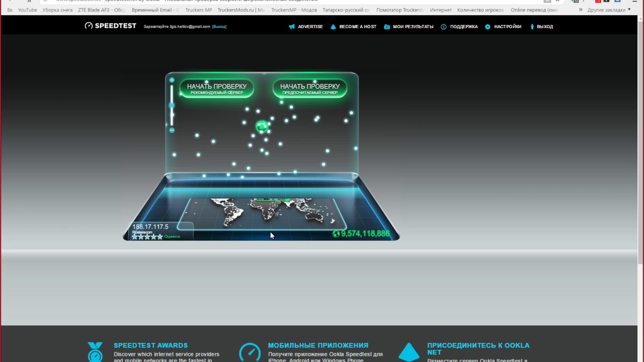Screen dimensions: 644x362
Task: Click the mobile apps gauge icon
Action: pyautogui.click(x=250, y=352)
